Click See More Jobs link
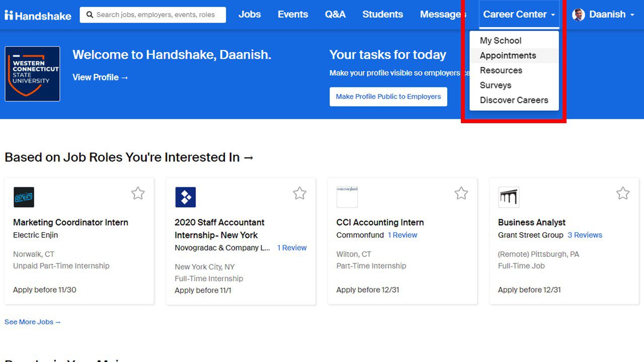Image resolution: width=644 pixels, height=362 pixels. [33, 322]
